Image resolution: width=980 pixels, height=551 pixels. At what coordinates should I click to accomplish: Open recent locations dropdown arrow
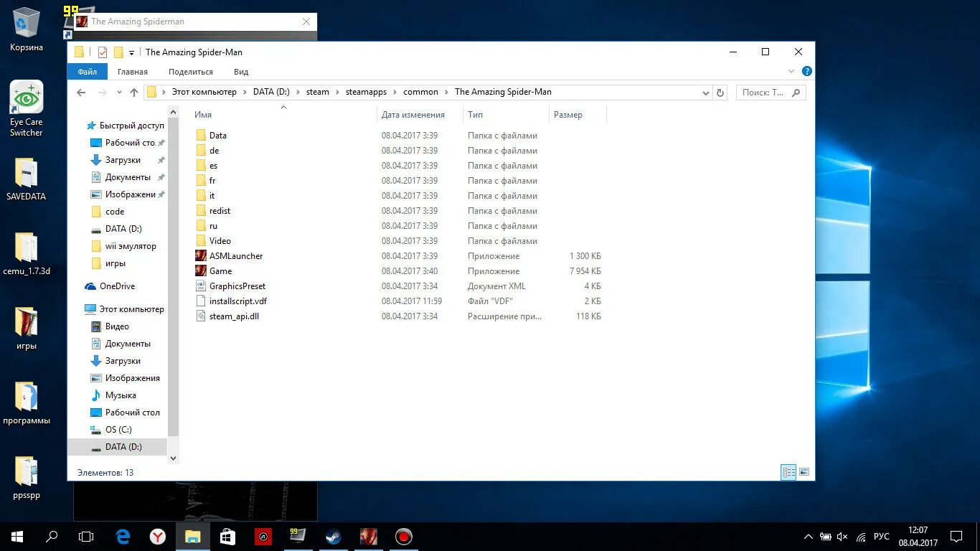pyautogui.click(x=118, y=93)
